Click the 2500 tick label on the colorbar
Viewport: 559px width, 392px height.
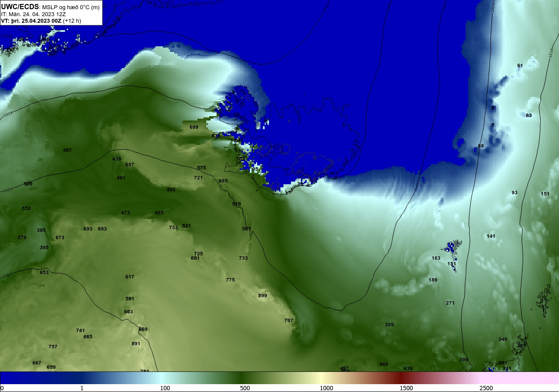point(486,388)
